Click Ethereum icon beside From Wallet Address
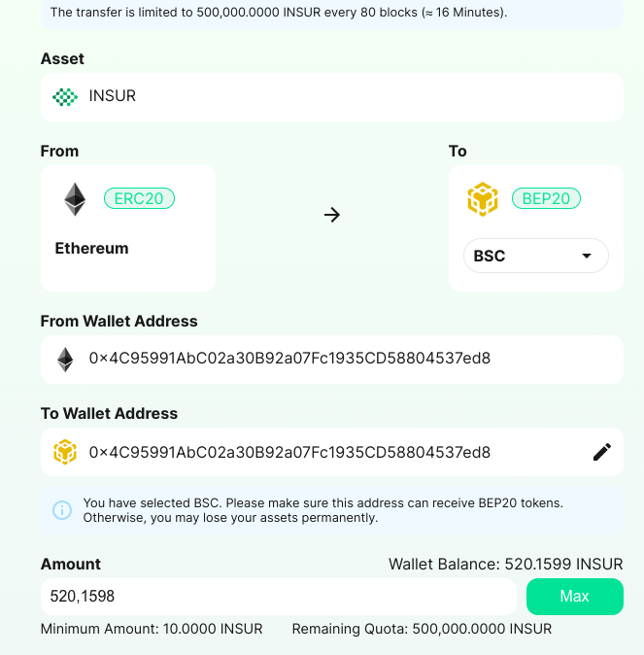 tap(65, 360)
